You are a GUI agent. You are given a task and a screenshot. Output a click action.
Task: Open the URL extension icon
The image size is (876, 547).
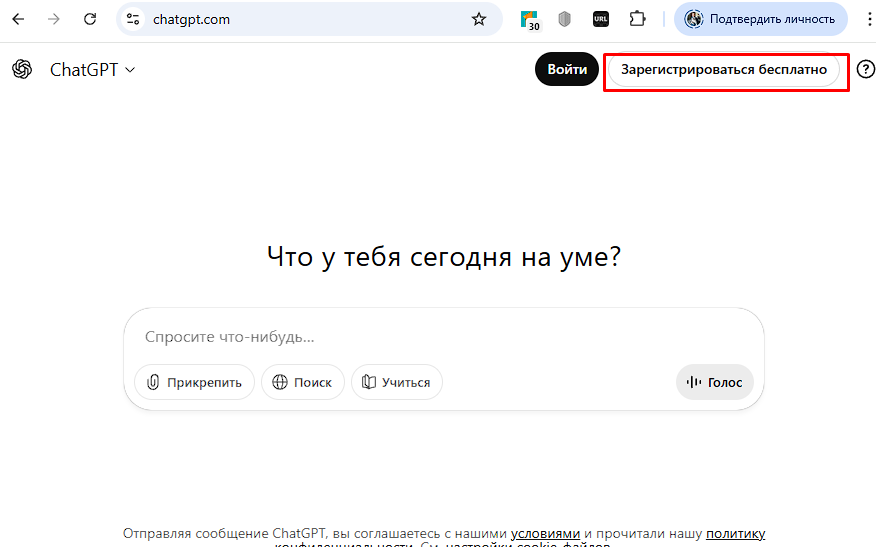(x=601, y=19)
